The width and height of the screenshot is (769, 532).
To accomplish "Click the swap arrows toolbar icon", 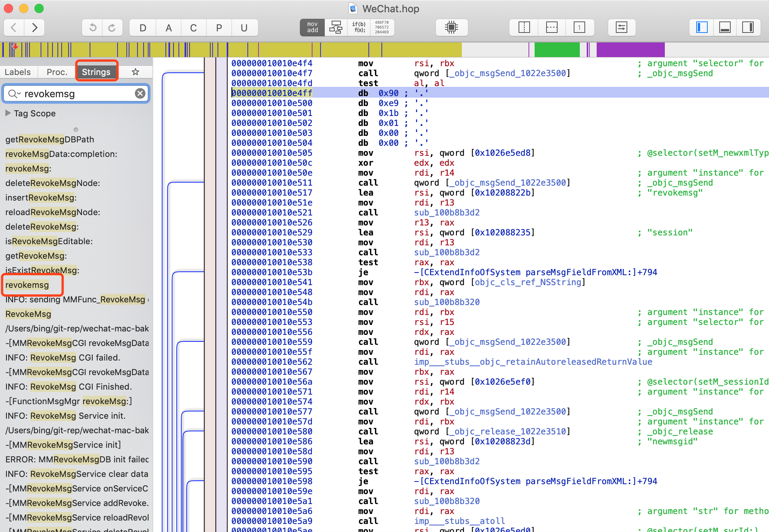I will pyautogui.click(x=622, y=28).
